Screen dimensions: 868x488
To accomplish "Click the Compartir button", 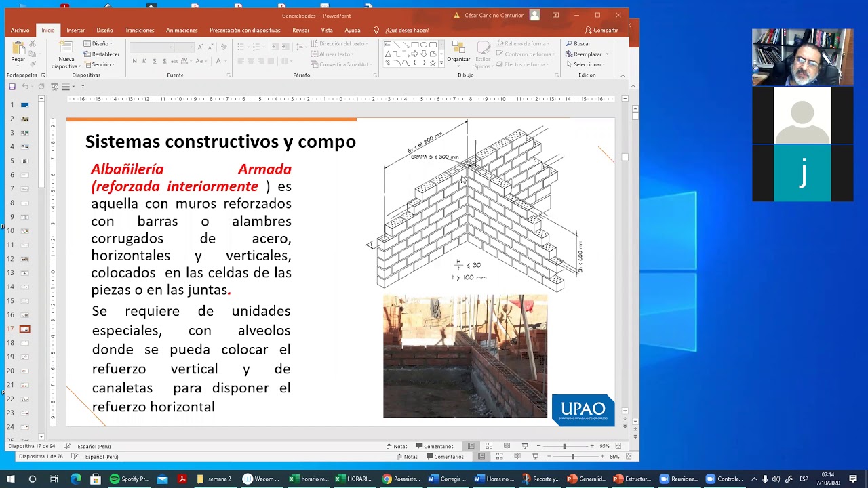I will point(601,30).
